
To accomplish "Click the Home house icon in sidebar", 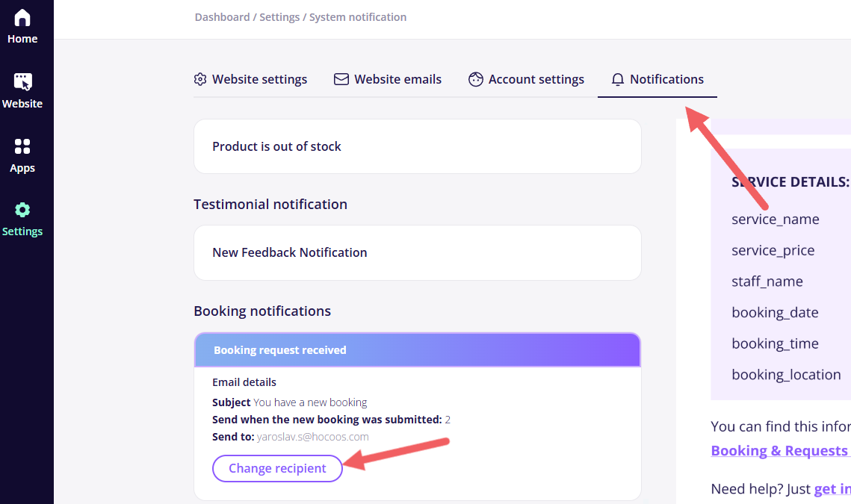I will coord(22,18).
